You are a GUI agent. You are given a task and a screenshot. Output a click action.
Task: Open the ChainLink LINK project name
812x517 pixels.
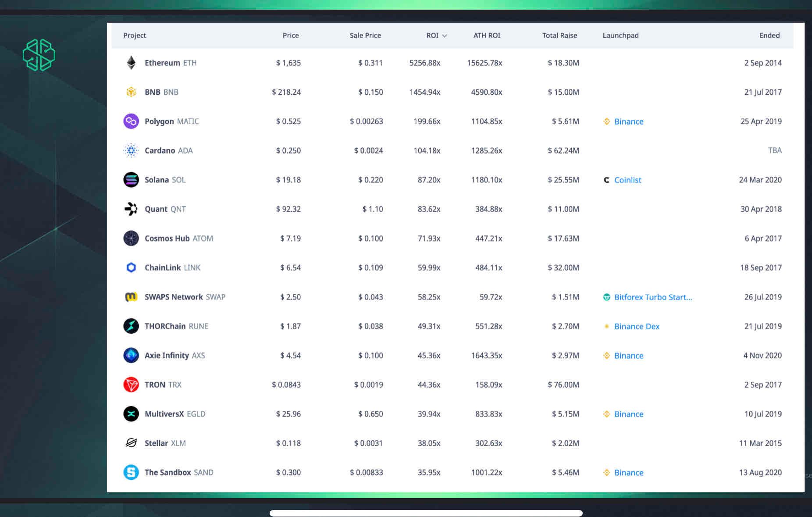pos(172,267)
